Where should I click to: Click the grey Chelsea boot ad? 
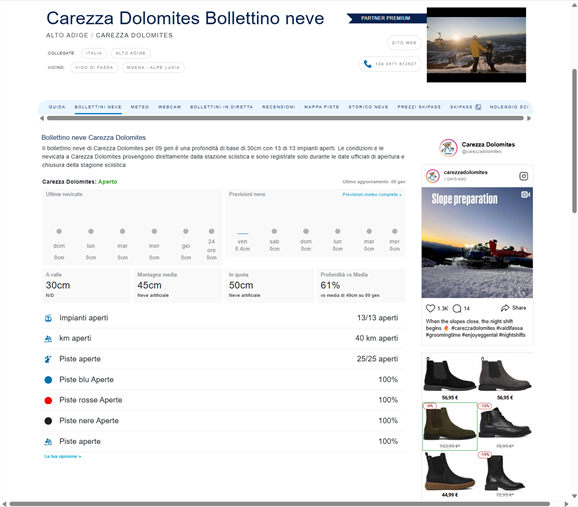tap(505, 375)
